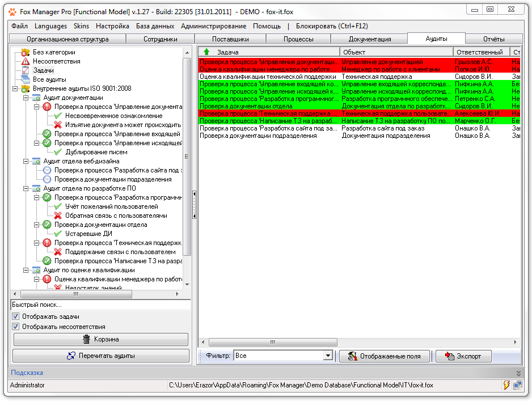Click the splitter collapse handle between panels
The image size is (532, 401).
click(194, 205)
